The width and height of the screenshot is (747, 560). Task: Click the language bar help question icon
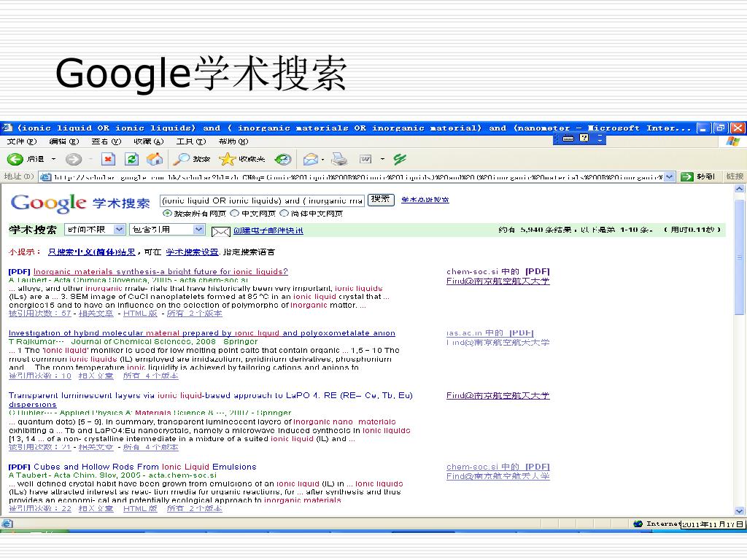tap(584, 138)
